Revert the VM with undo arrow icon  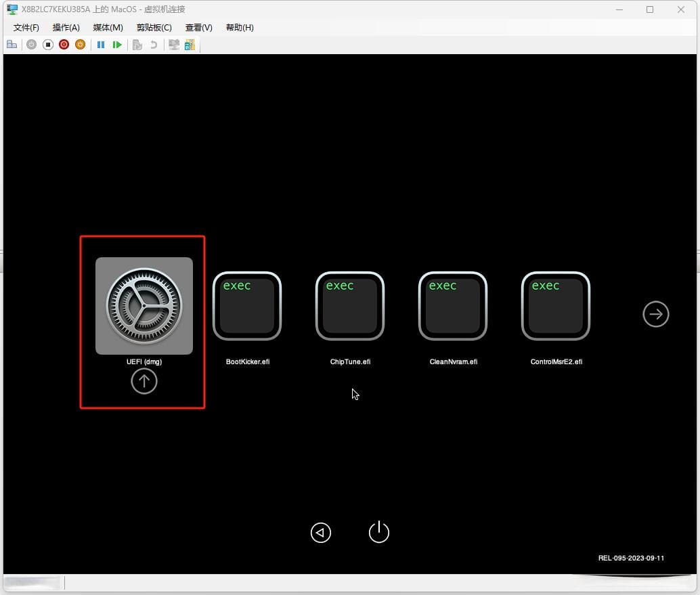point(154,45)
